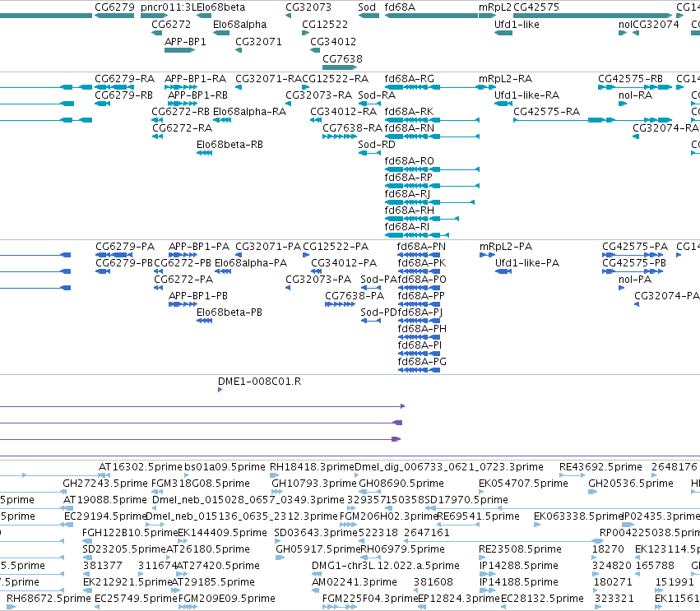The image size is (700, 611).
Task: Select the Elo68alpha-RA transcript
Action: [x=222, y=120]
